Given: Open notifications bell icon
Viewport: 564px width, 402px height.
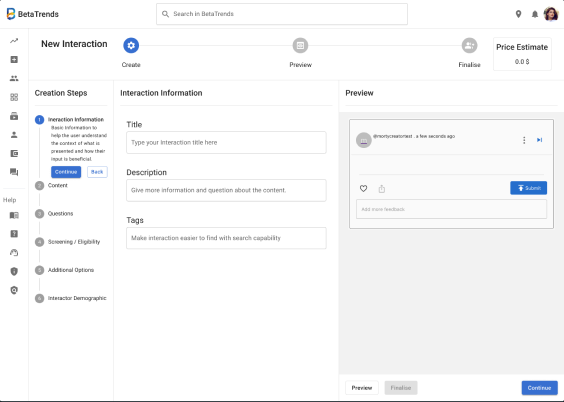Looking at the screenshot, I should click(x=535, y=14).
